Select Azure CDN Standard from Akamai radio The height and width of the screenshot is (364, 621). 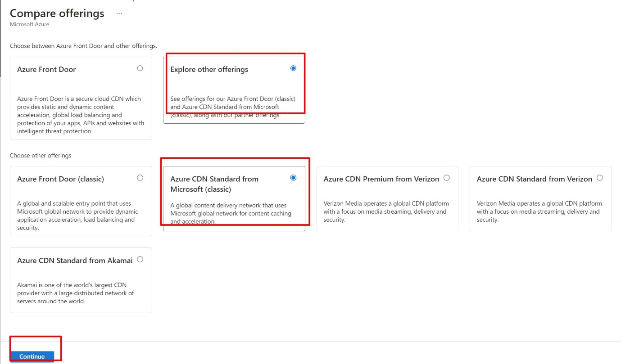(140, 259)
